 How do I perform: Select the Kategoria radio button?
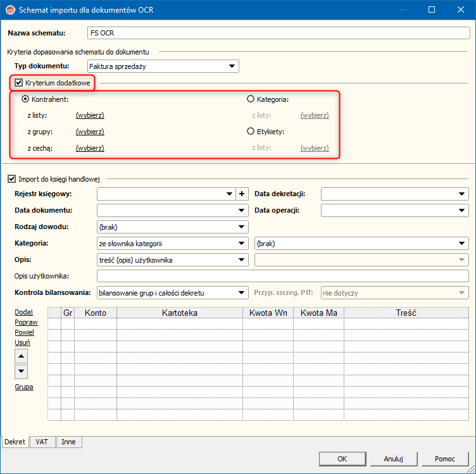click(x=251, y=99)
